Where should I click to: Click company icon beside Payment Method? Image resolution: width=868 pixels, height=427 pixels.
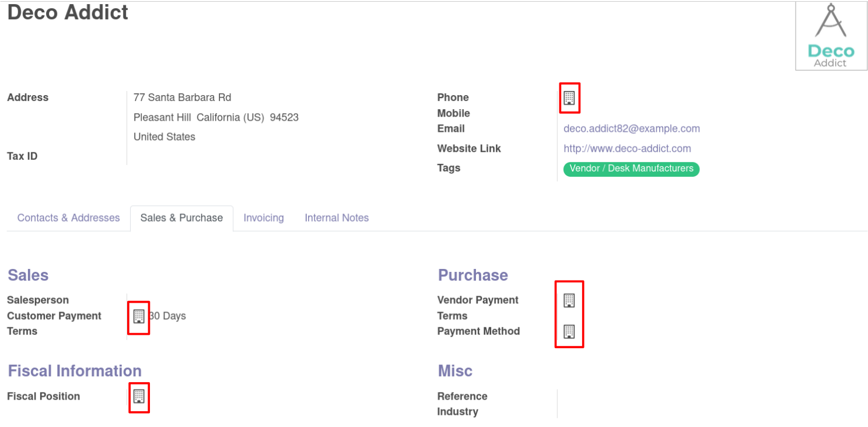click(569, 331)
